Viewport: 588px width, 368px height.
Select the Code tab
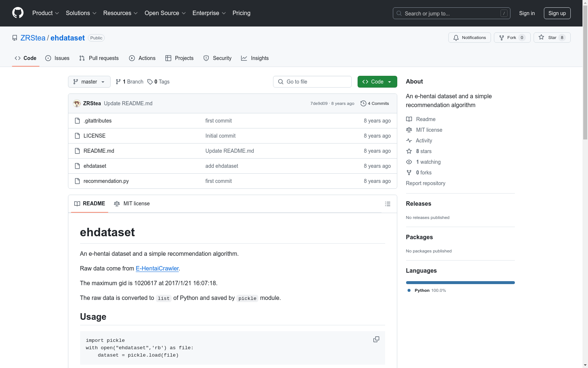26,58
